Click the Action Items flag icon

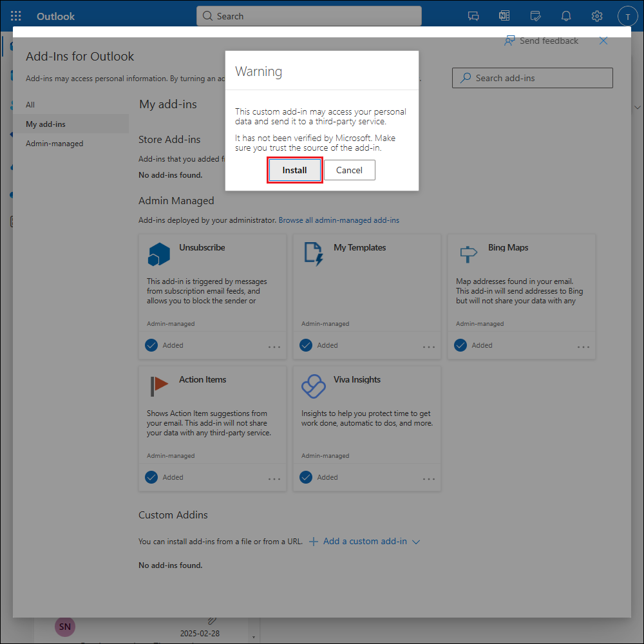(x=158, y=386)
